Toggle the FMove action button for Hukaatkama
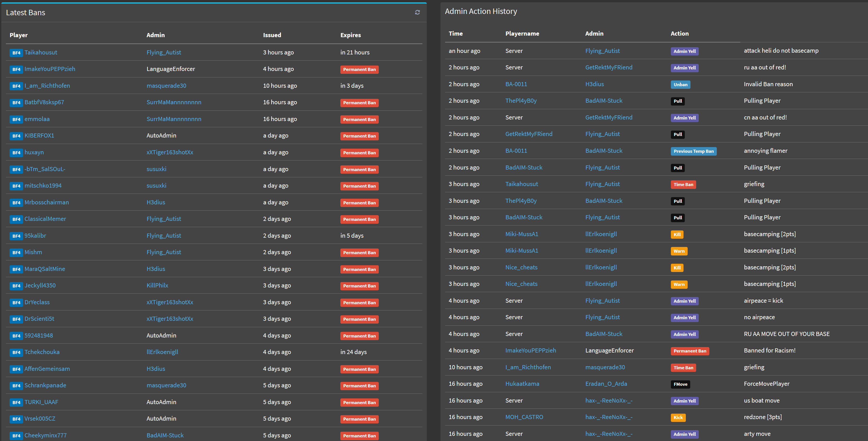 pos(680,384)
